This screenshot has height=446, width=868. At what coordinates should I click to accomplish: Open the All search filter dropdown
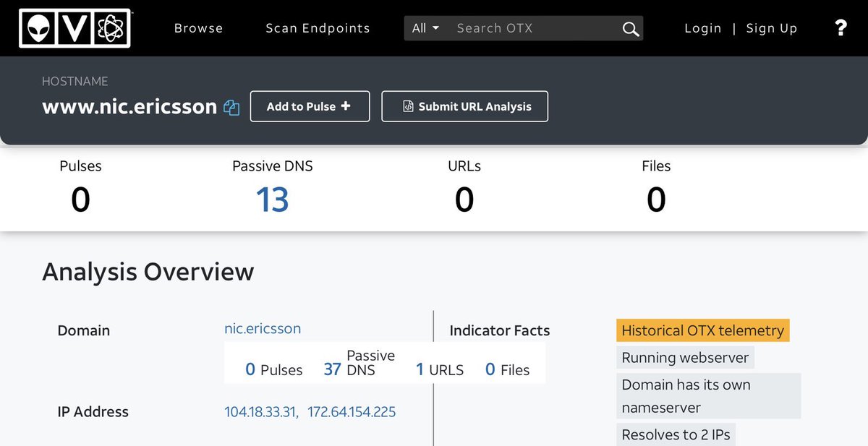pyautogui.click(x=425, y=28)
